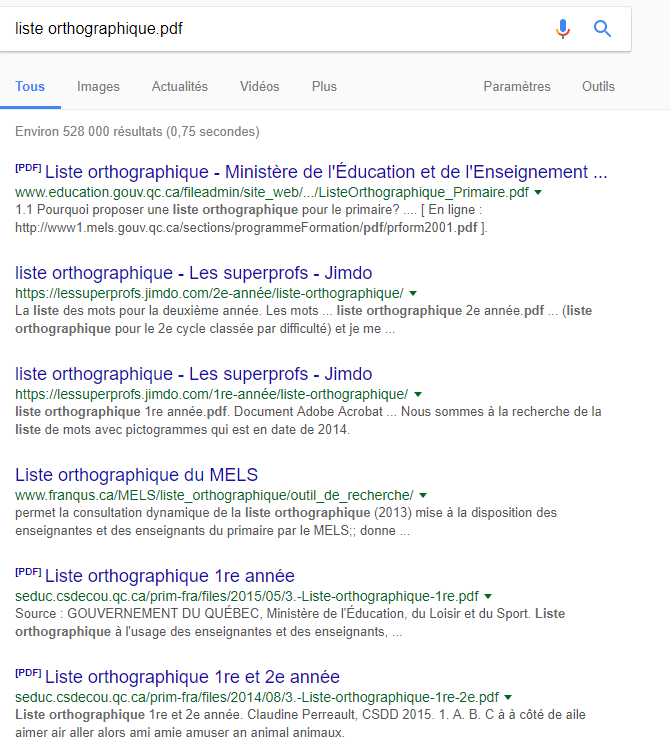Viewport: 670px width, 750px height.
Task: Click the Environ 528 000 résultats text
Action: point(137,132)
